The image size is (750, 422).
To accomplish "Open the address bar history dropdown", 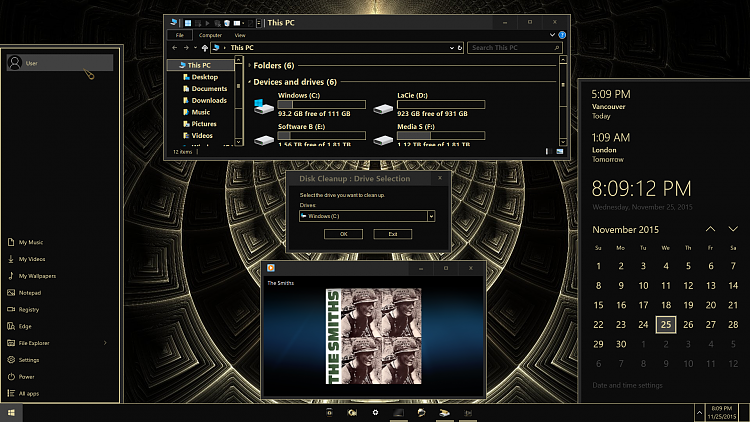I will 452,48.
